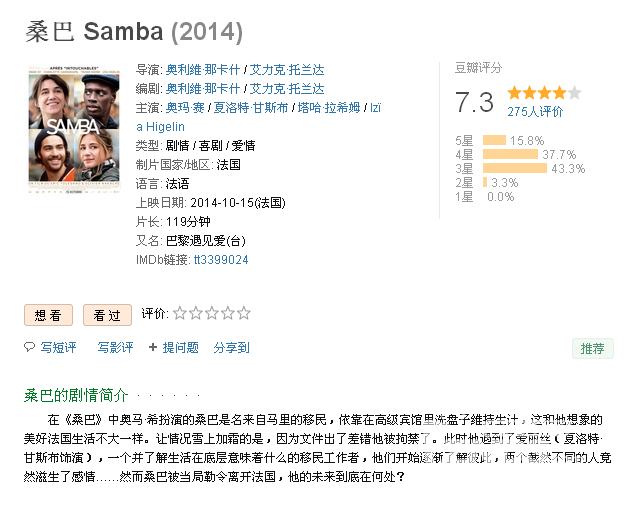Rate the movie three stars
The width and height of the screenshot is (633, 505).
point(212,313)
